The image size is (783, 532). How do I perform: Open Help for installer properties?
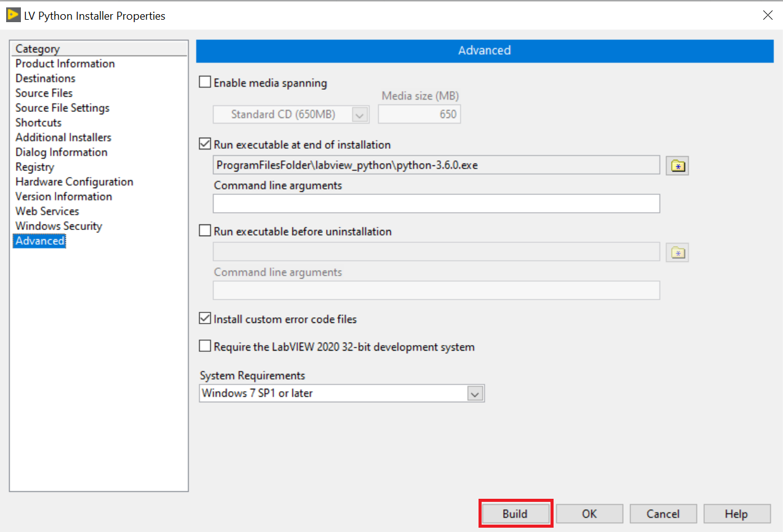pyautogui.click(x=736, y=514)
